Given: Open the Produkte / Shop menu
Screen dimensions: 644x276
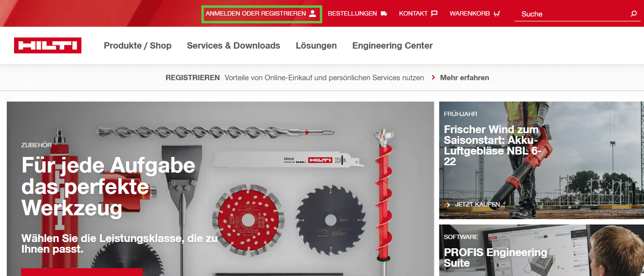Looking at the screenshot, I should [137, 46].
